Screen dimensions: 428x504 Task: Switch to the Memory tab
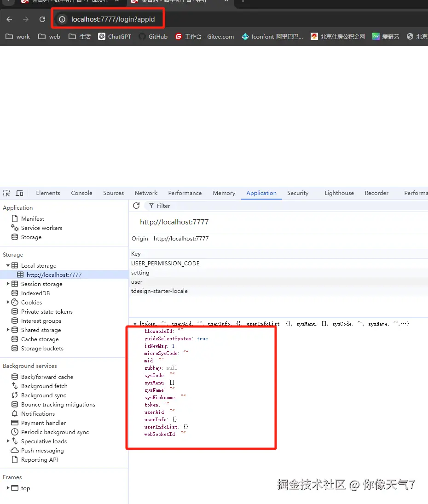pyautogui.click(x=224, y=193)
